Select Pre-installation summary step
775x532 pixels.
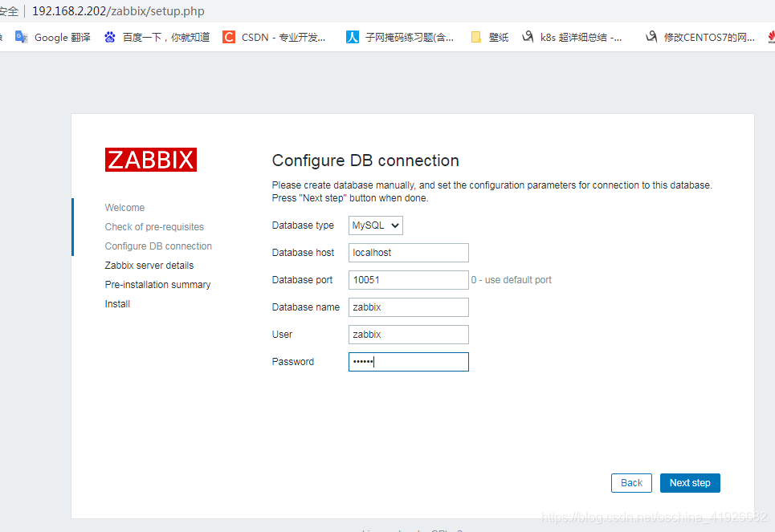157,285
